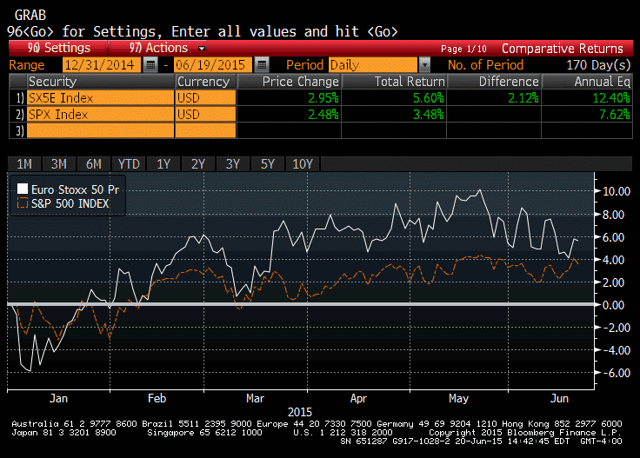The image size is (640, 458).
Task: Edit the SX5E Index security field
Action: click(100, 98)
